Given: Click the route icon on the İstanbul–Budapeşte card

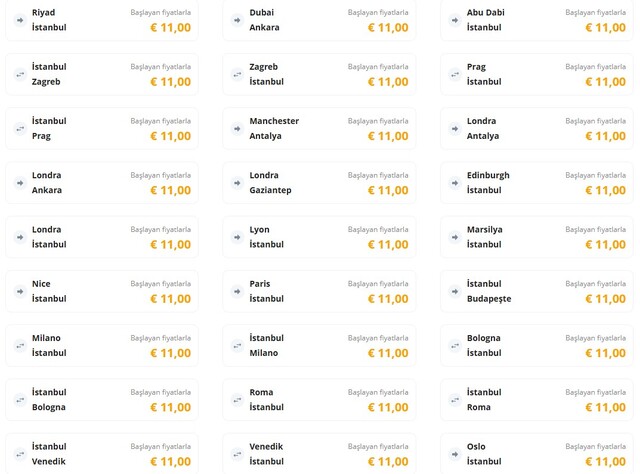Looking at the screenshot, I should pos(455,291).
